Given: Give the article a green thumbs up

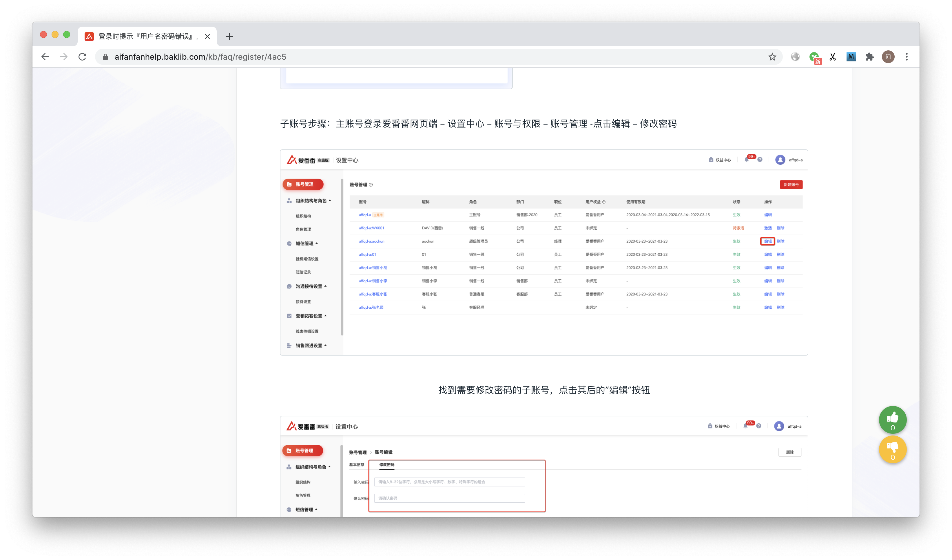Looking at the screenshot, I should (892, 420).
